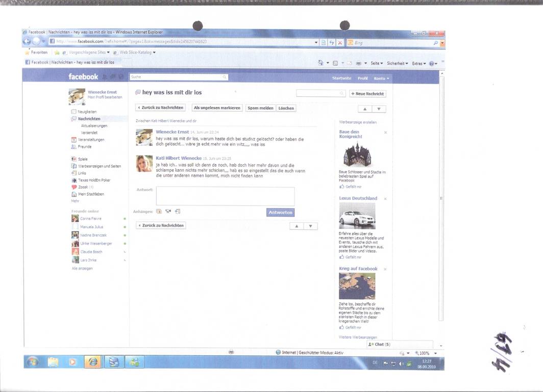Click into the Antwort reply text box

click(x=225, y=196)
